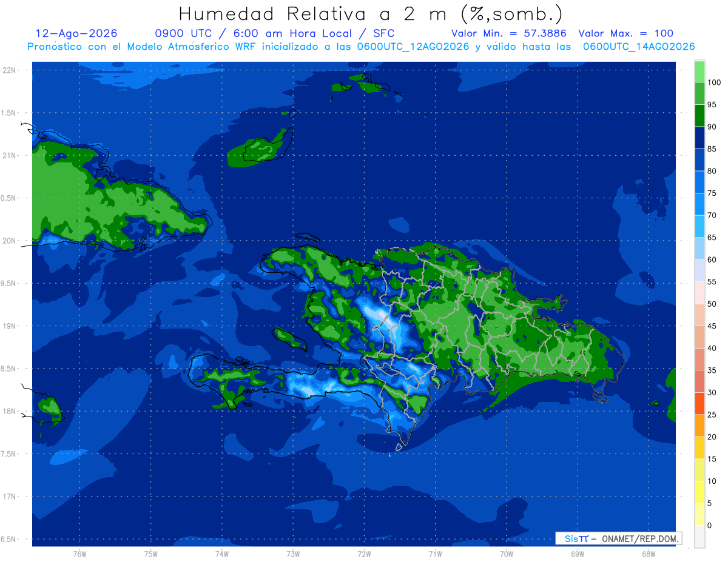Click the legend swatch between 60 and 65
The height and width of the screenshot is (562, 728).
tap(699, 248)
